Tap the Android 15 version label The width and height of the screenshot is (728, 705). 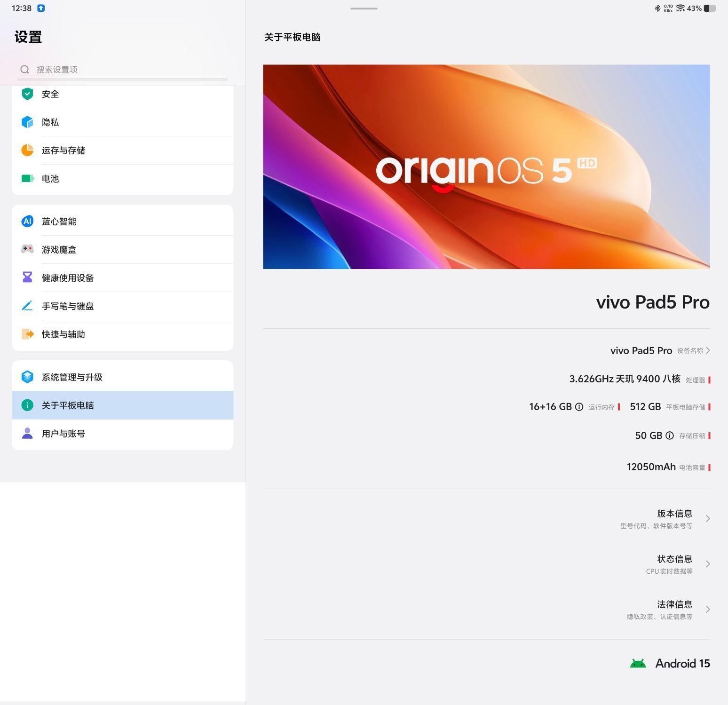tap(682, 664)
